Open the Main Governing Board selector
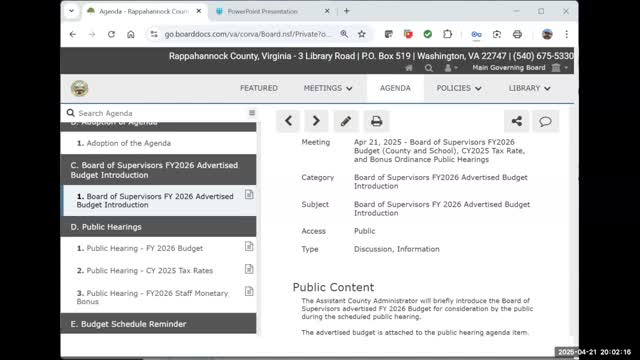Screen dimensions: 640x360 (520, 68)
